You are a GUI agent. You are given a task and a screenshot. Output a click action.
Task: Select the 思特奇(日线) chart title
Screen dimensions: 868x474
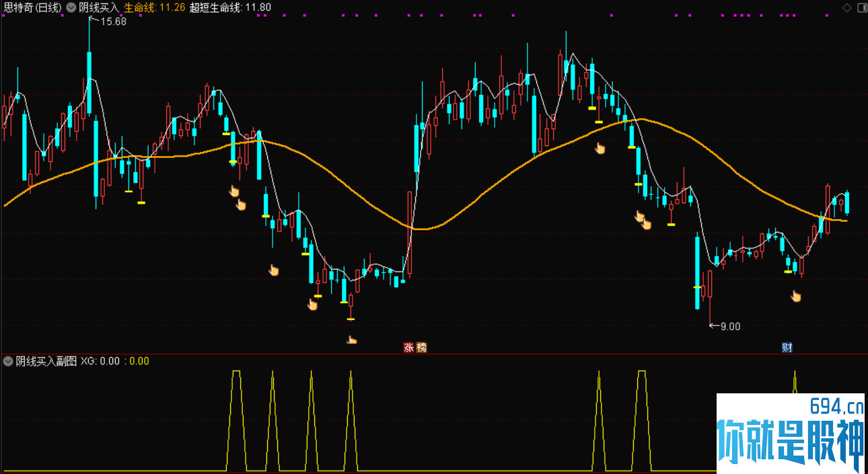tap(32, 8)
